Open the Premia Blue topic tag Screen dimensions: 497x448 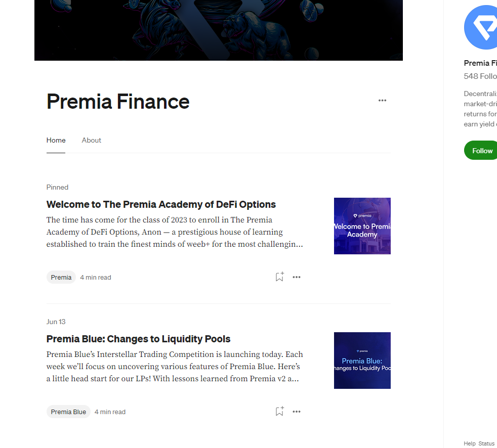68,412
